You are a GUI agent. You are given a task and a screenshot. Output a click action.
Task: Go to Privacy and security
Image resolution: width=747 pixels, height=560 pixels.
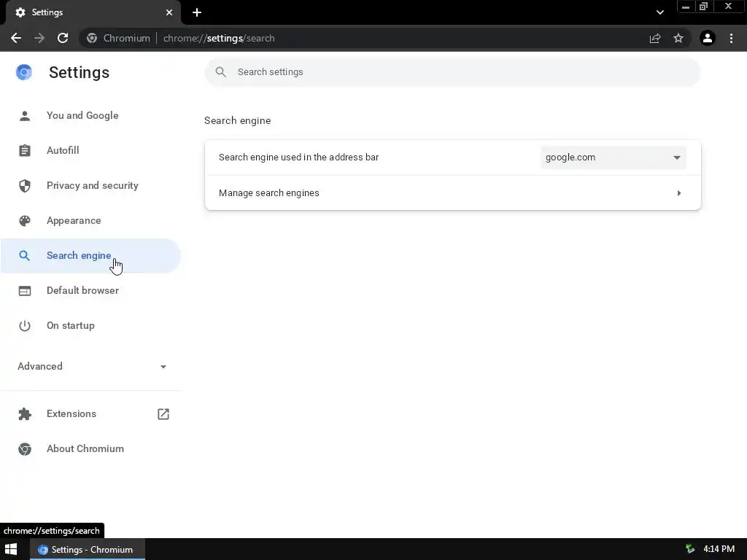90,185
